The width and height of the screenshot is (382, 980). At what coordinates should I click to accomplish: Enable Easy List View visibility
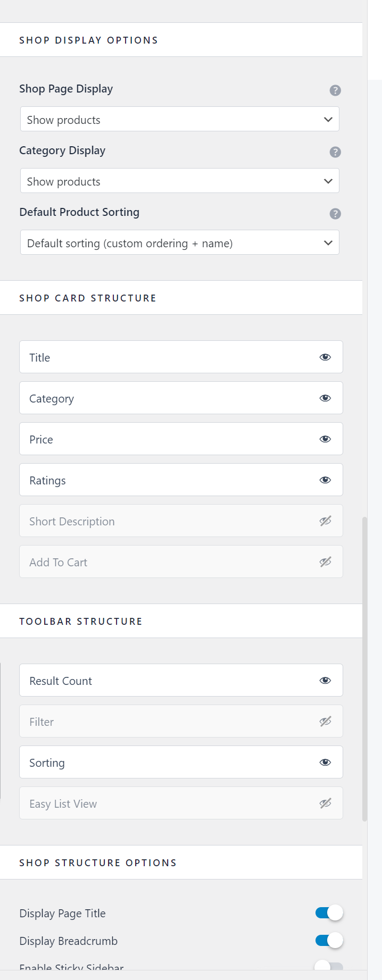tap(325, 803)
